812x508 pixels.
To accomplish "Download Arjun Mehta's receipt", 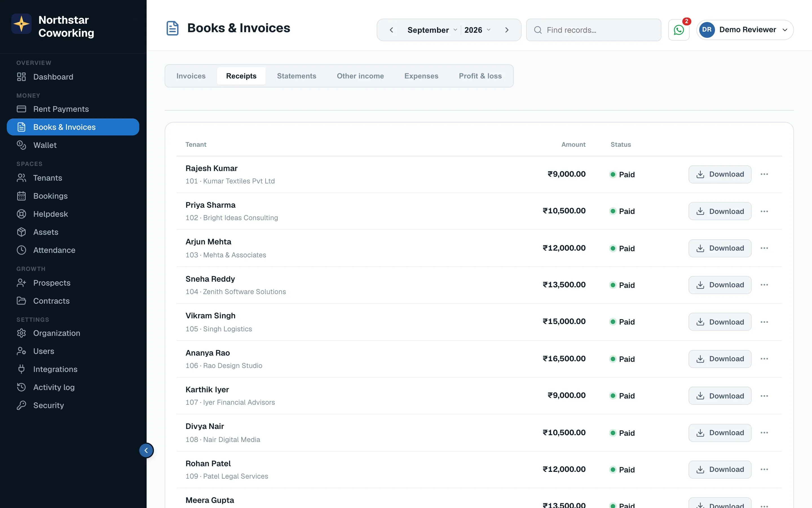I will [720, 248].
